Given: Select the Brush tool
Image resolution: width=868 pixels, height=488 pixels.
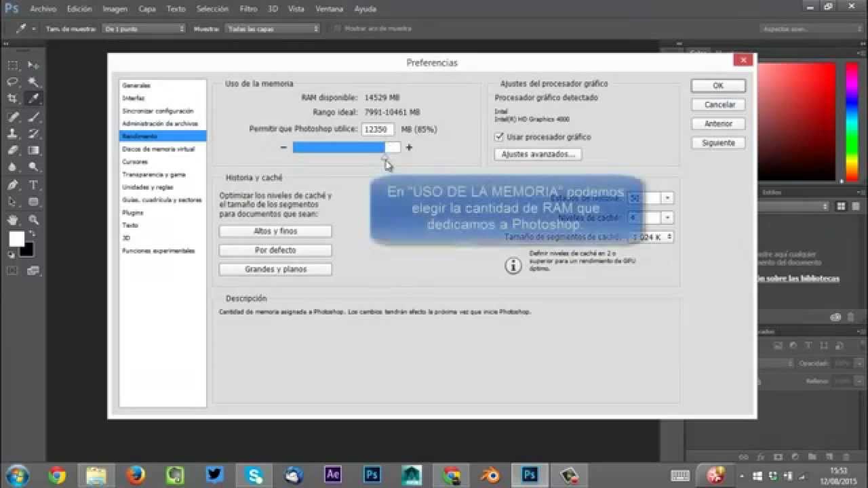Looking at the screenshot, I should pyautogui.click(x=33, y=117).
